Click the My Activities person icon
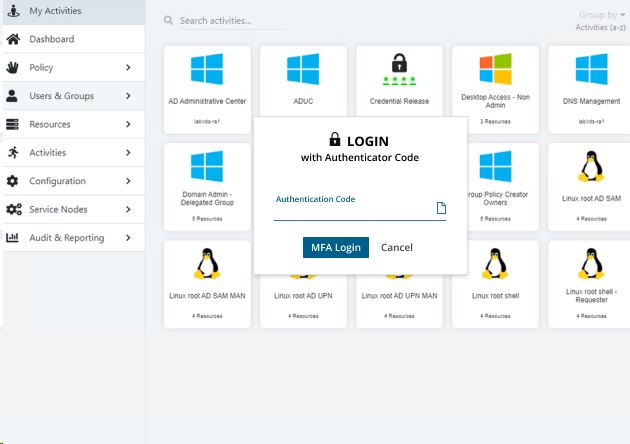This screenshot has height=444, width=630. click(x=13, y=11)
